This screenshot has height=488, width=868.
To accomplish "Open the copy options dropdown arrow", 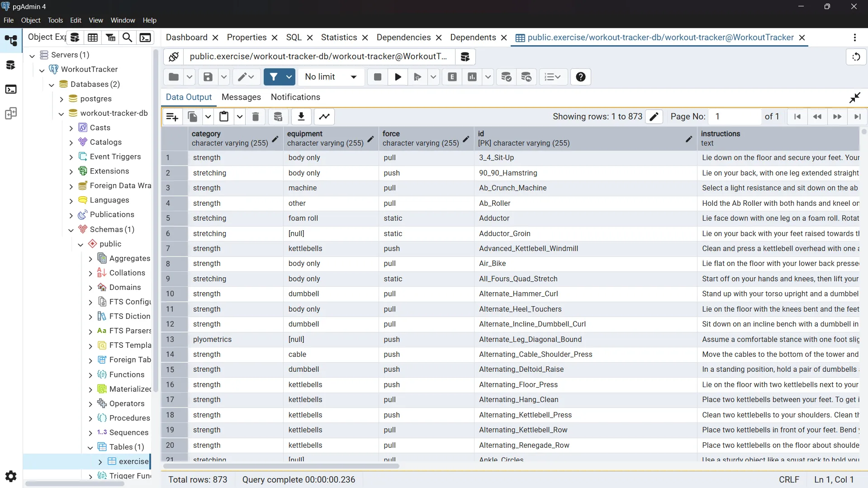I will 208,117.
